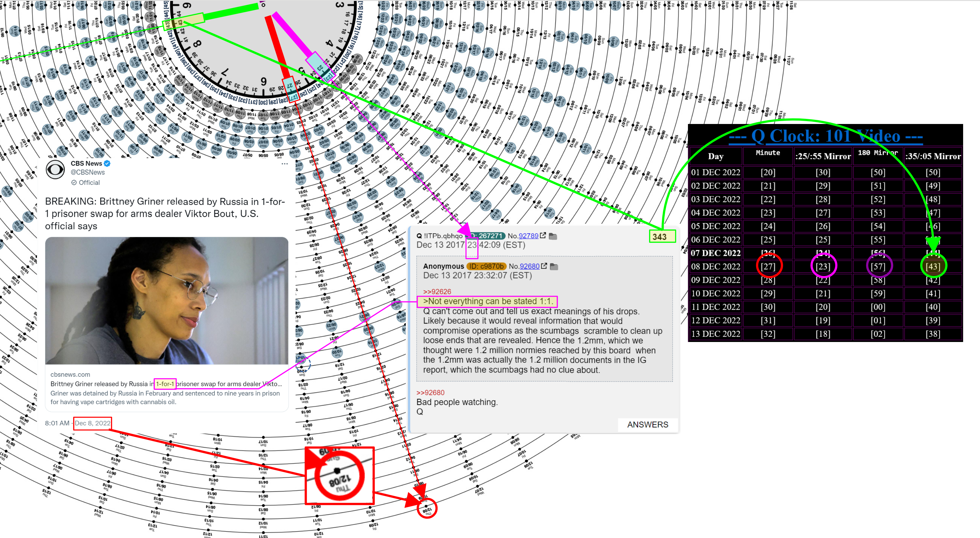980x538 pixels.
Task: Click 180 Mirror cell [55] in the 06 DEC row
Action: pos(878,240)
